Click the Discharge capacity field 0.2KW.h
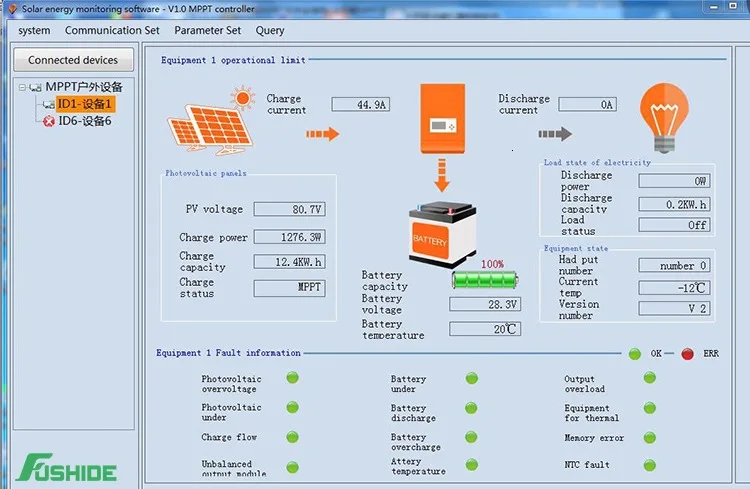Screen dimensions: 750x489 coord(674,204)
